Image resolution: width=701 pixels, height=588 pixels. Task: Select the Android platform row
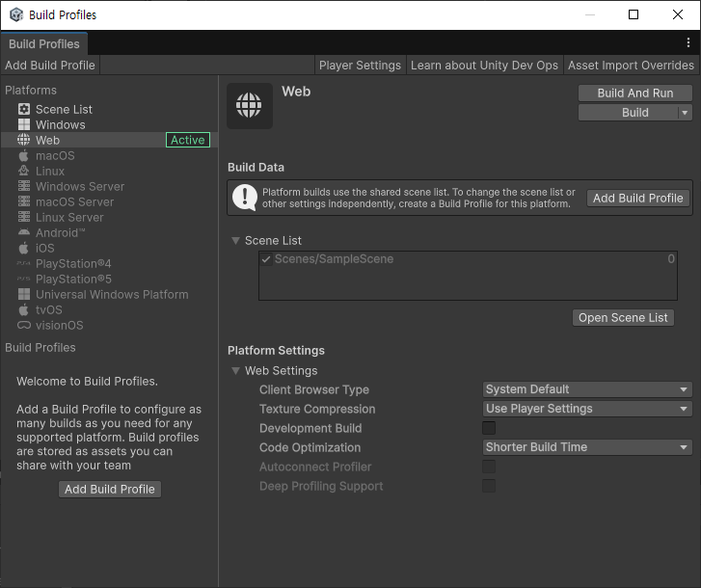110,232
